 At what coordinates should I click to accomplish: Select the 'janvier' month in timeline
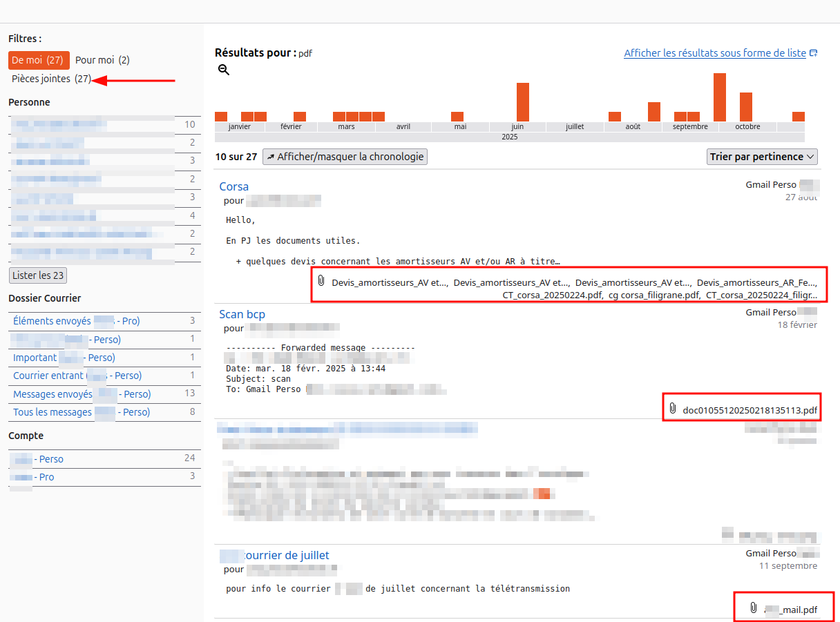[239, 126]
